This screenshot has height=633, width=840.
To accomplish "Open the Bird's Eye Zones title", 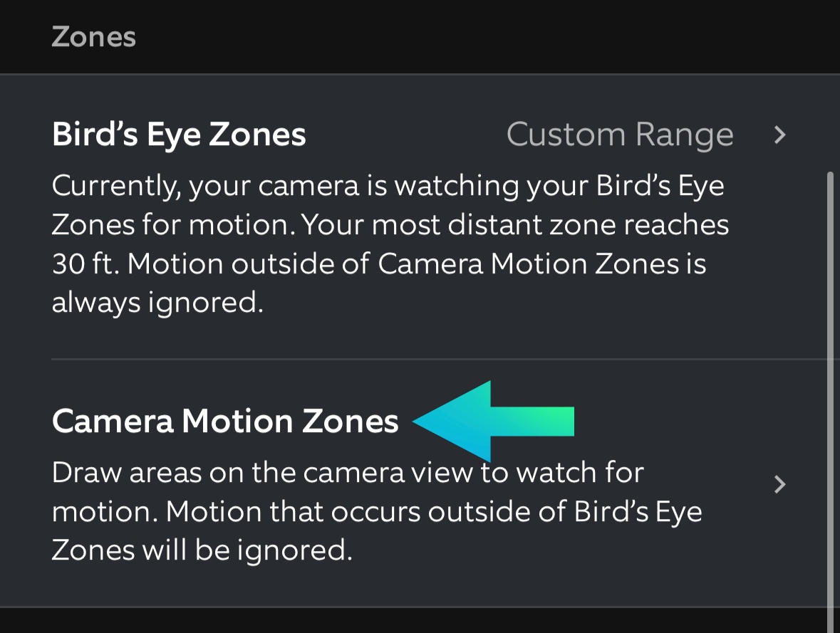I will [179, 135].
